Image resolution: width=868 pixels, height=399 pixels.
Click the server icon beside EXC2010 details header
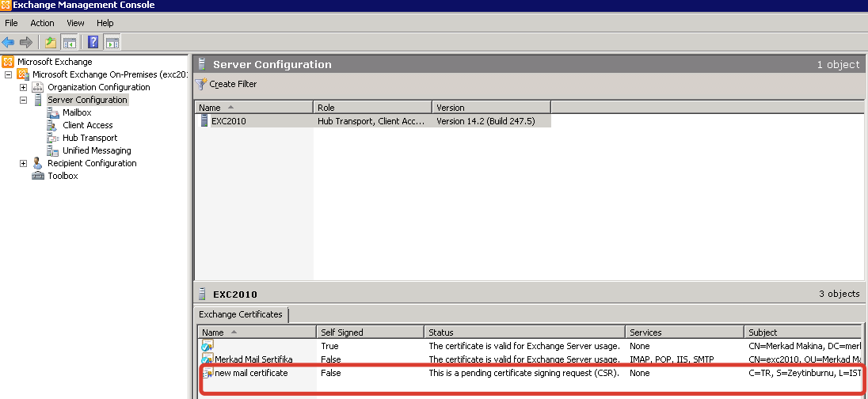[x=203, y=294]
